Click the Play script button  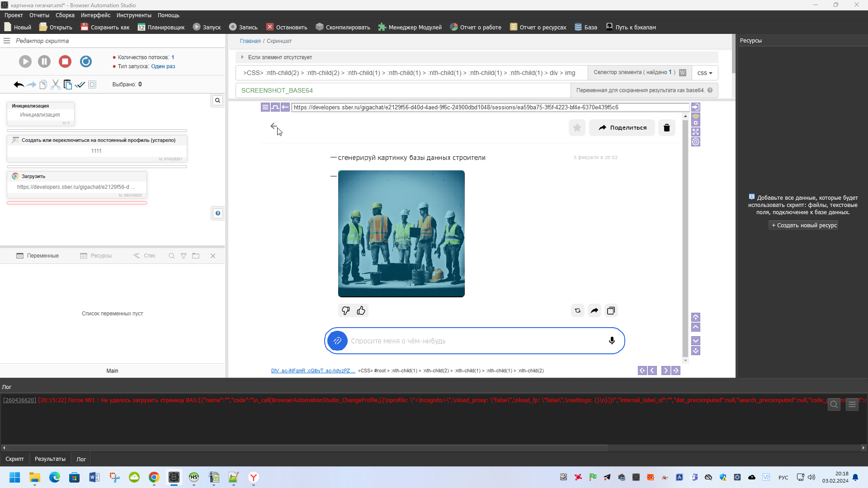(x=25, y=61)
